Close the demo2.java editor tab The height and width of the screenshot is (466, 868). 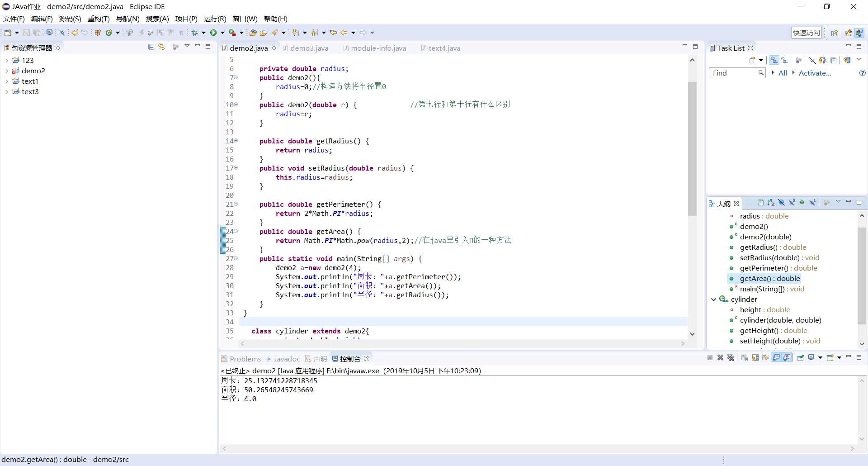coord(274,48)
